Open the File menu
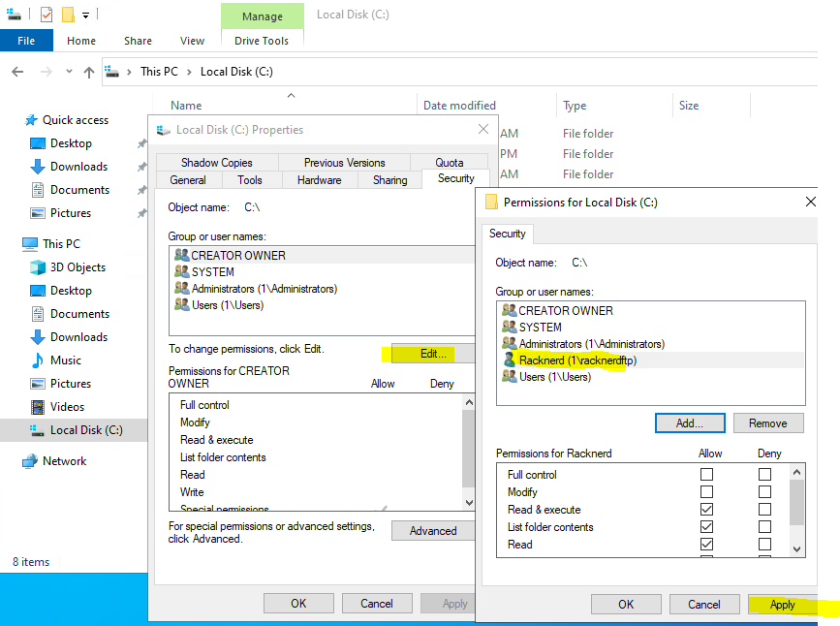The image size is (840, 626). [x=26, y=41]
